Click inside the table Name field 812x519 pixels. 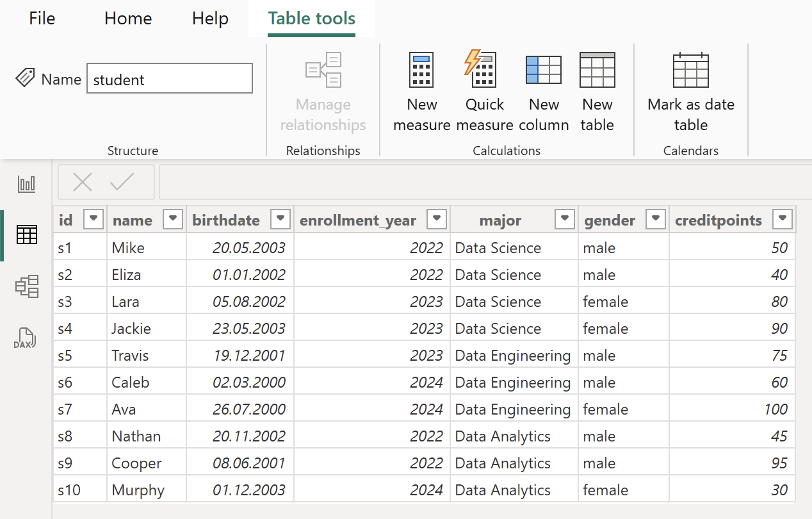pyautogui.click(x=169, y=78)
